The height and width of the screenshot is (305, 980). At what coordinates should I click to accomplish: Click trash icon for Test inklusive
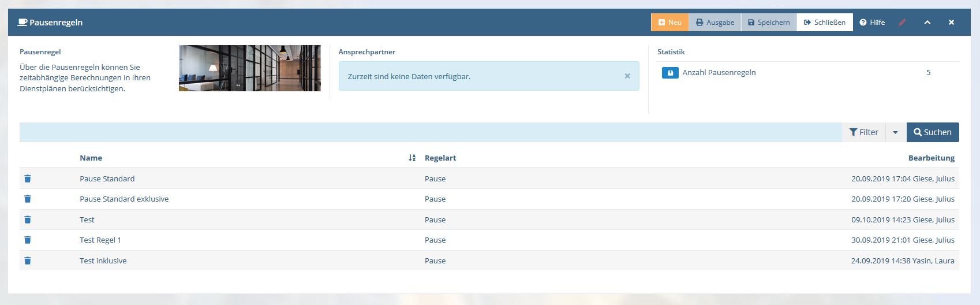(x=28, y=261)
